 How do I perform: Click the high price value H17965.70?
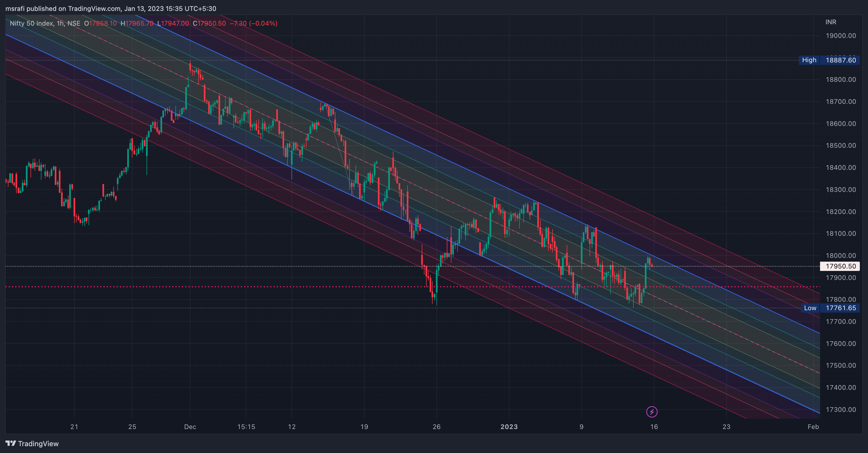click(137, 23)
